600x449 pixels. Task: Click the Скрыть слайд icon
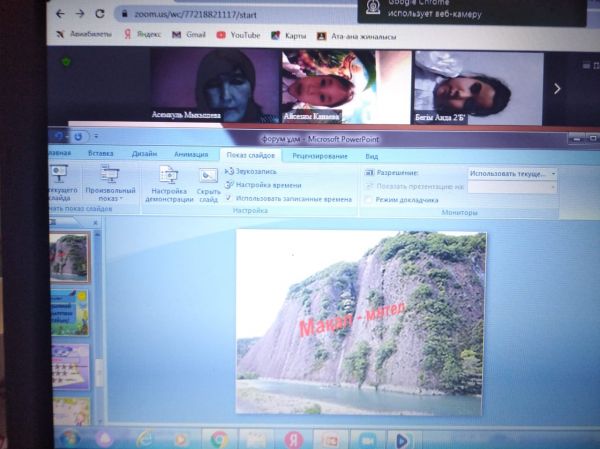pos(208,176)
